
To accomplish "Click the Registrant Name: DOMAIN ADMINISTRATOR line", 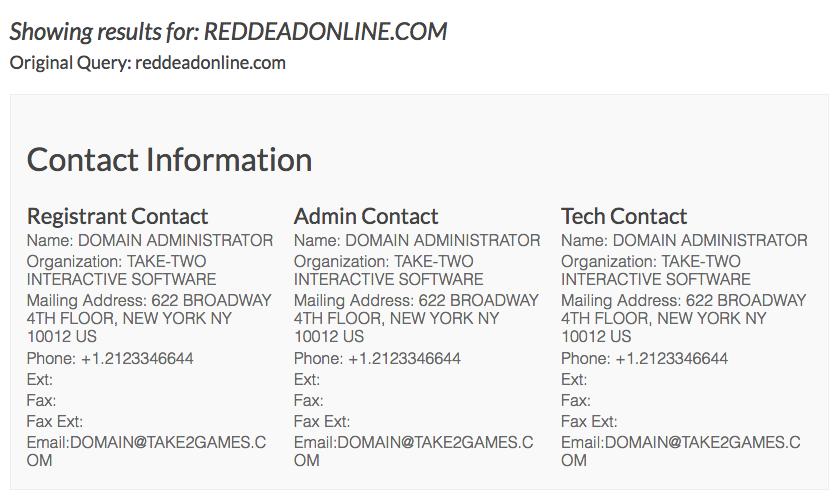I will (x=150, y=240).
